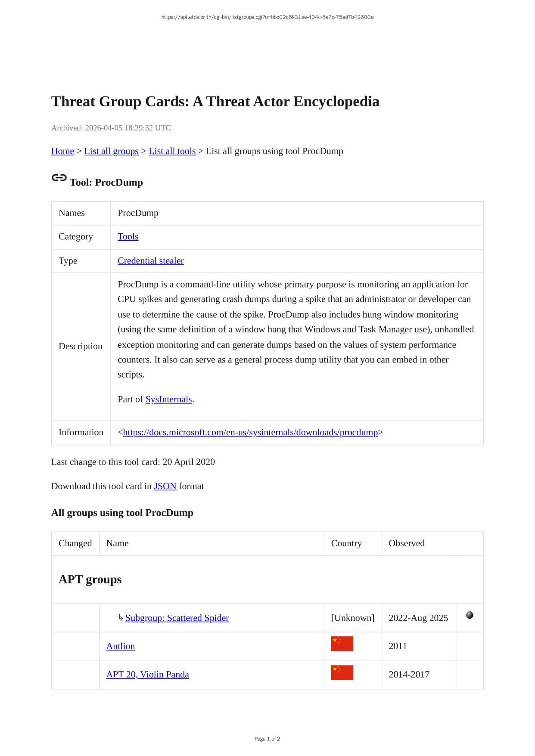
Task: Click the subgroup arrow before Scattered Spider
Action: click(x=121, y=618)
